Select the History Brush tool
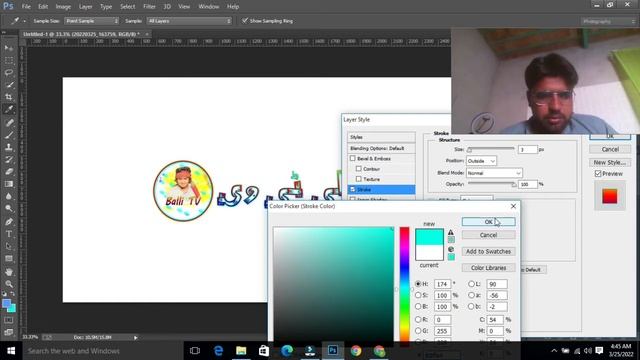The width and height of the screenshot is (640, 360). [x=9, y=159]
